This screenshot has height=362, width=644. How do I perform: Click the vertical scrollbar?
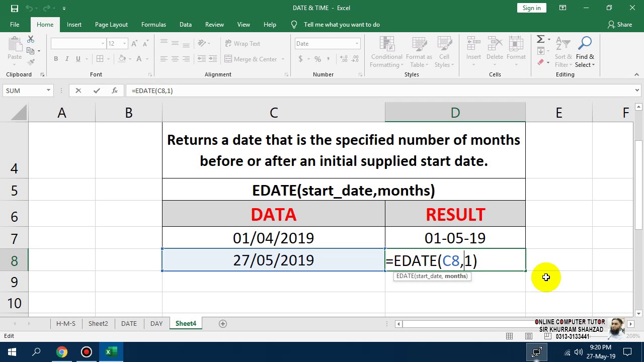pyautogui.click(x=638, y=185)
